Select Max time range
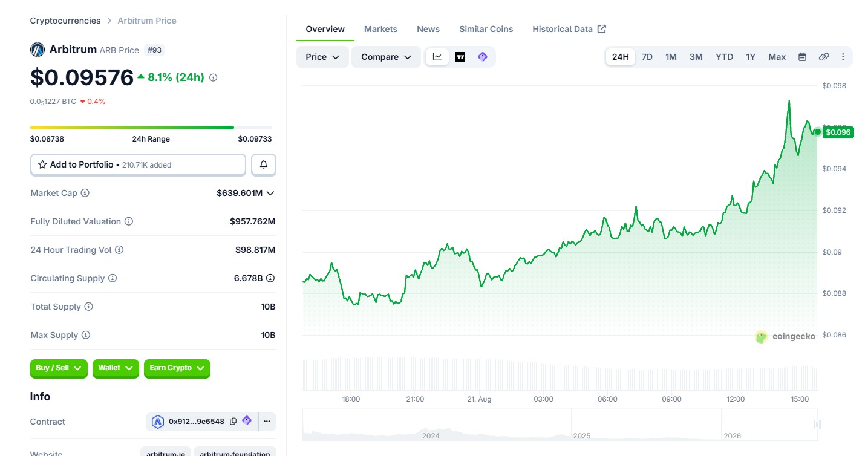 click(777, 57)
